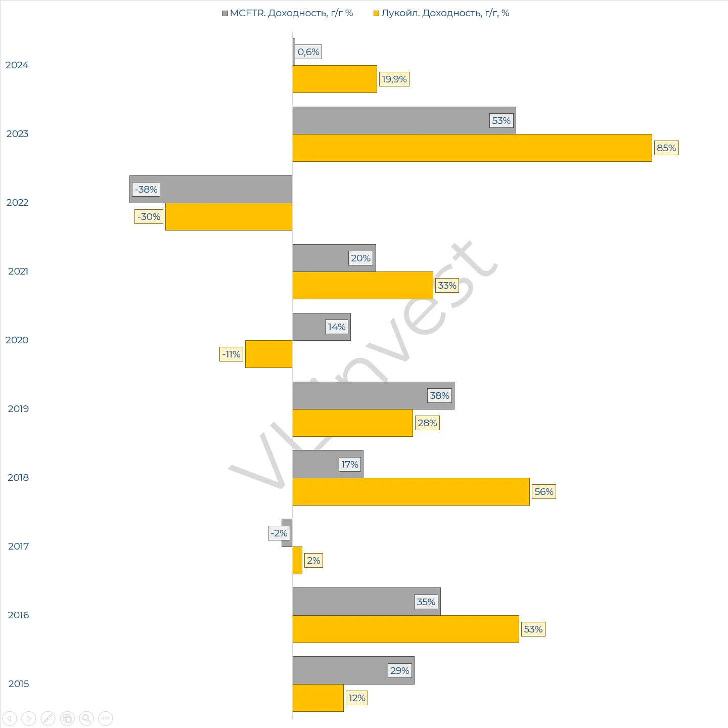
Task: Select the 0,6% data label for 2024
Action: click(x=308, y=52)
